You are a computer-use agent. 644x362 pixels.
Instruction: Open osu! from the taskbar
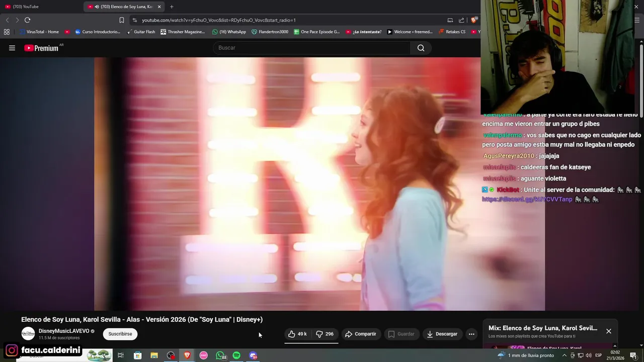pos(204,355)
